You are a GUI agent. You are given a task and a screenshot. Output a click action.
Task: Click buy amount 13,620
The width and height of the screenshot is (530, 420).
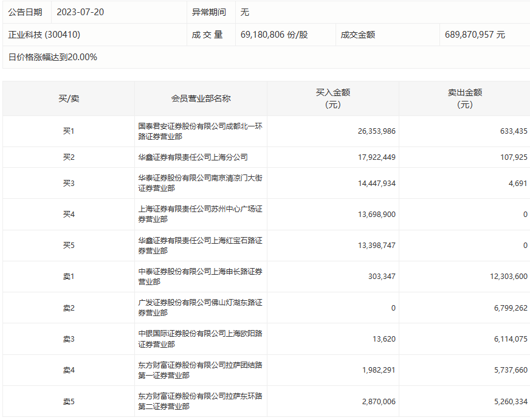click(x=384, y=339)
